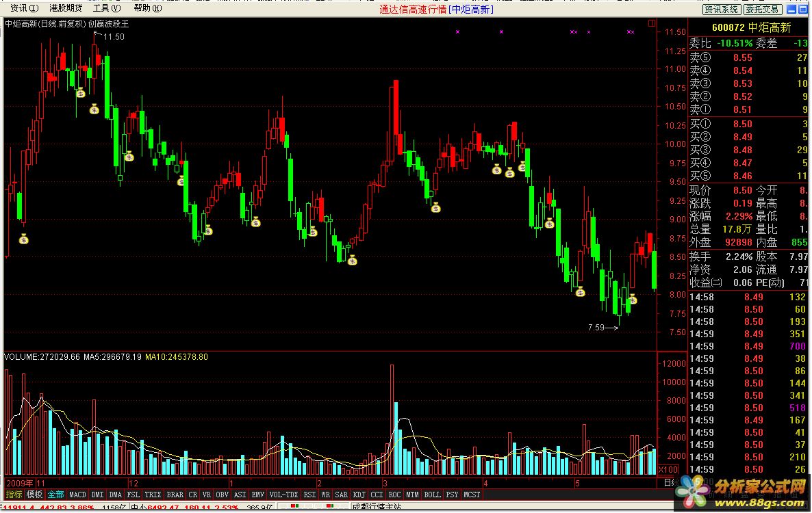Click the 2009年 date axis label
The width and height of the screenshot is (812, 513).
pyautogui.click(x=20, y=483)
